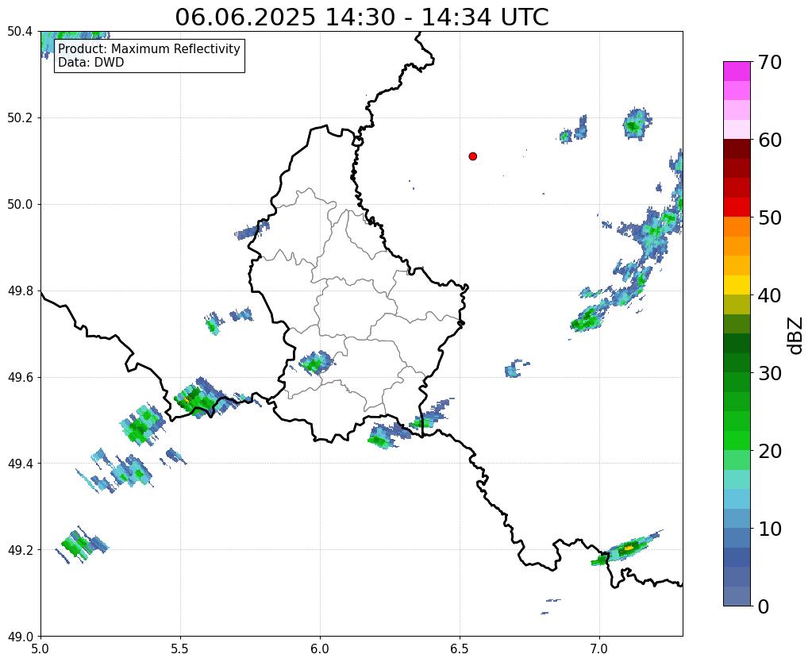812x662 pixels.
Task: Click the colorbar tick label '0'
Action: (x=764, y=606)
